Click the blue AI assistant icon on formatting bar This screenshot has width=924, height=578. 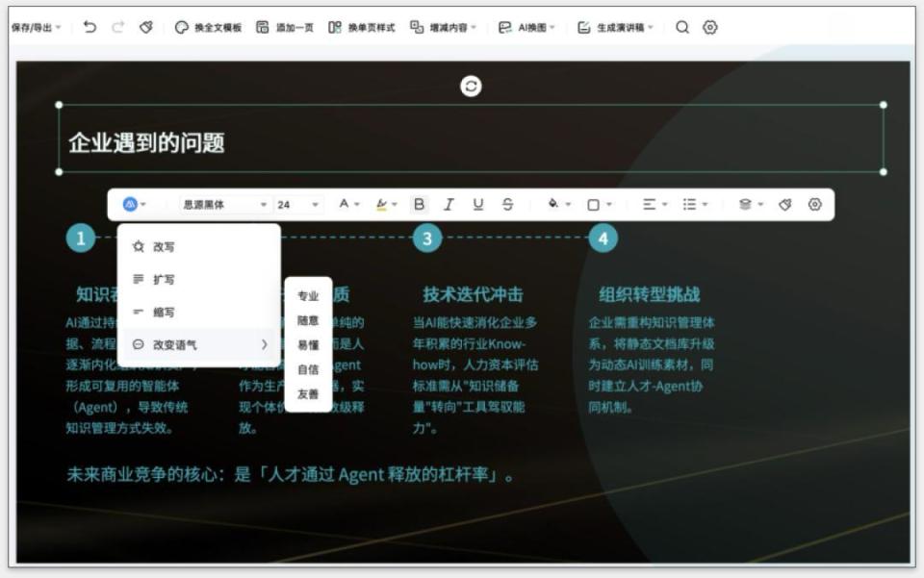[x=130, y=204]
